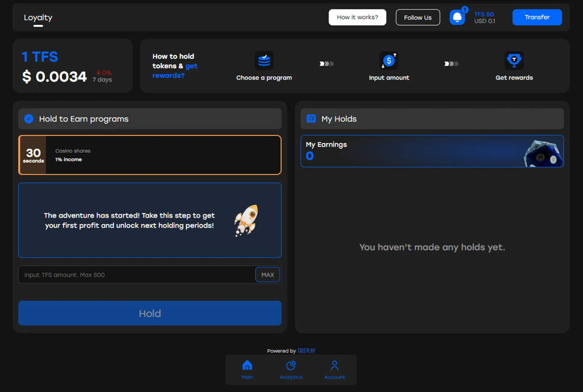Open the notifications bell icon
This screenshot has width=583, height=392.
click(x=457, y=17)
